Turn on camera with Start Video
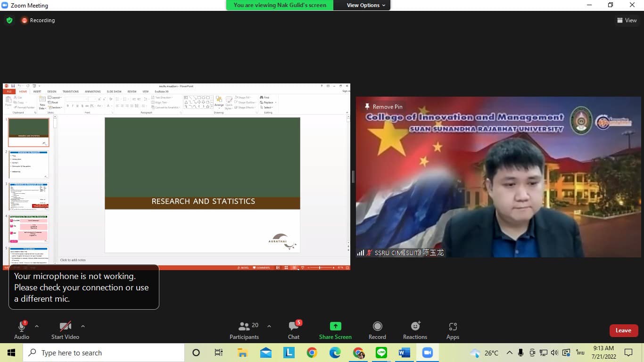Viewport: 644px width, 362px height. (x=65, y=327)
